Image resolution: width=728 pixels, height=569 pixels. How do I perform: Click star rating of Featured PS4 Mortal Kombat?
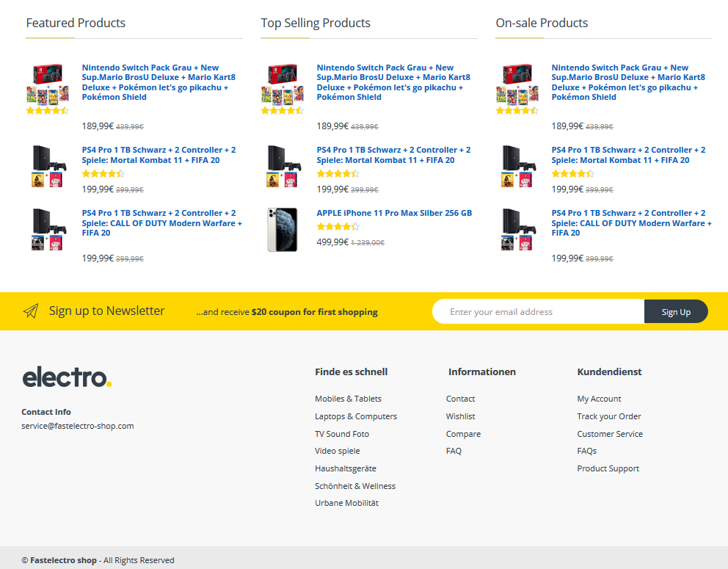pos(103,174)
